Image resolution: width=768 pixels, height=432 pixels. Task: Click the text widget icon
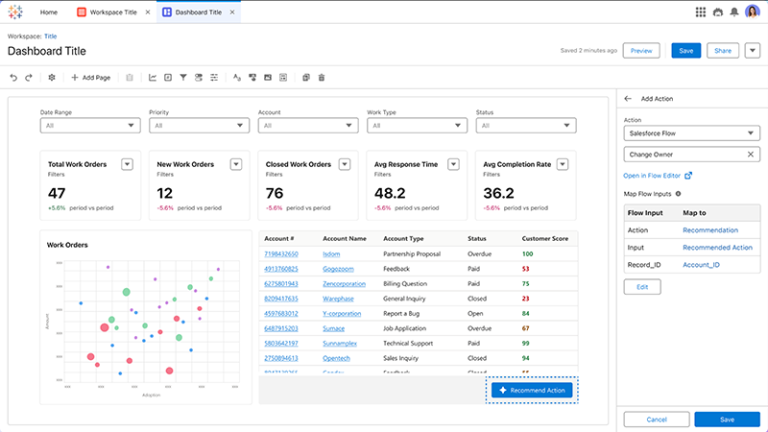coord(237,77)
